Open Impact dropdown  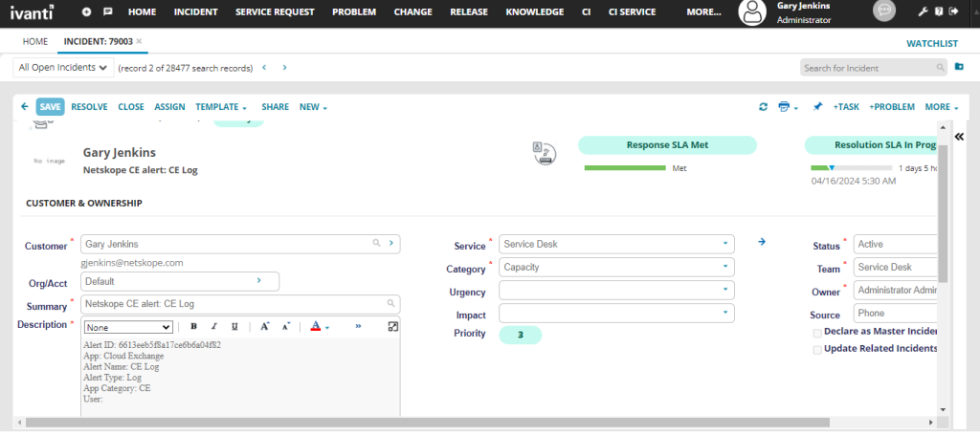[x=616, y=314]
